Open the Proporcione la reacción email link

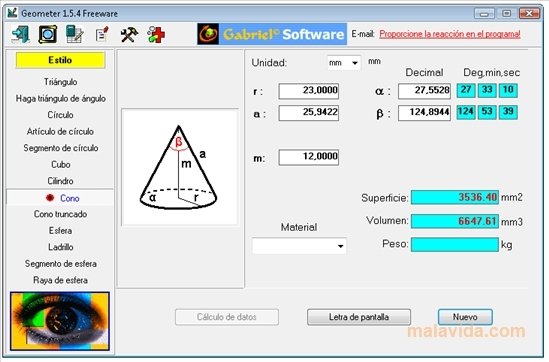point(450,34)
